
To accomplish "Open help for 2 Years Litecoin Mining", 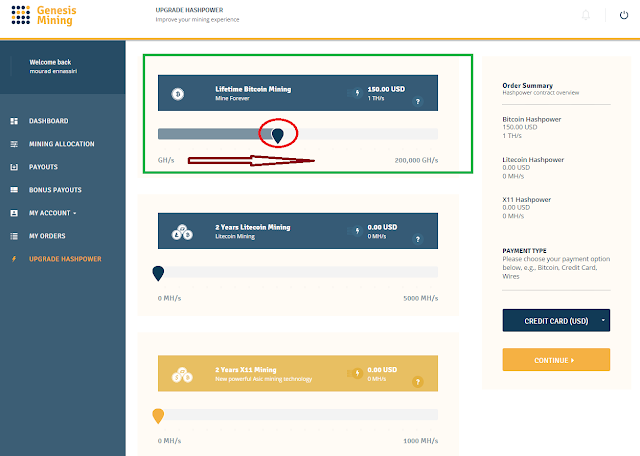I will (x=418, y=239).
